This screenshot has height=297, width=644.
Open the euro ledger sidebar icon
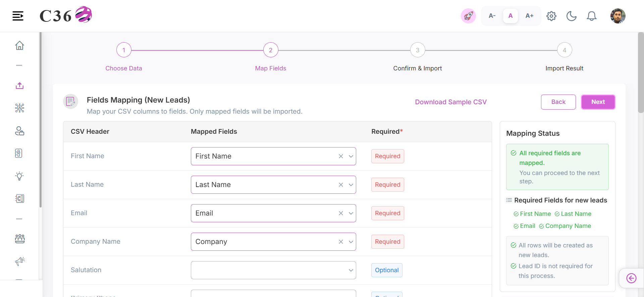[x=19, y=198]
